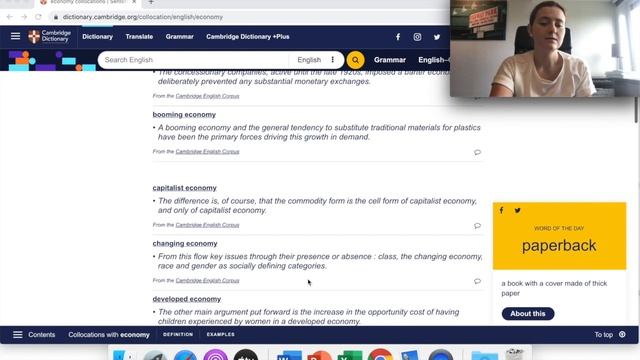Close the economy collocations browser tab
The width and height of the screenshot is (640, 360).
pyautogui.click(x=134, y=2)
